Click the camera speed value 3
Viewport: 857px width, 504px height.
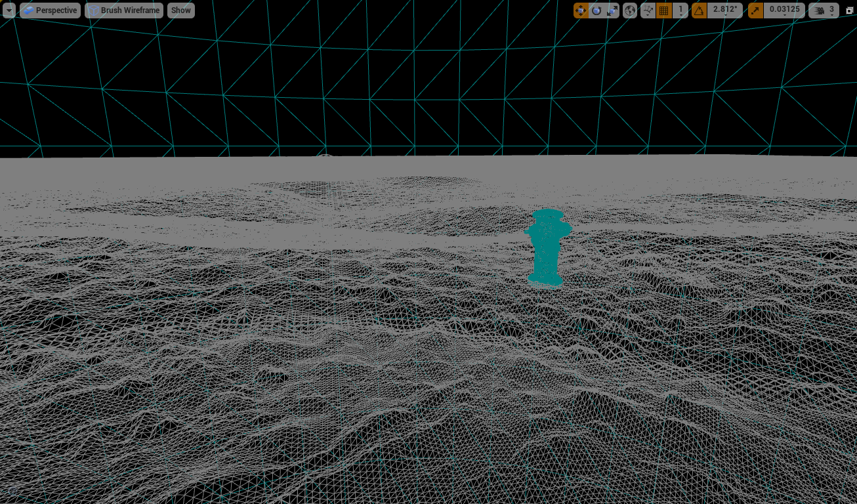(x=831, y=10)
